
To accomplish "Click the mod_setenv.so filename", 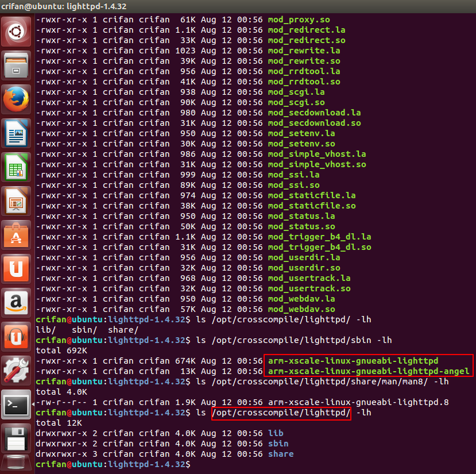I will pos(301,144).
